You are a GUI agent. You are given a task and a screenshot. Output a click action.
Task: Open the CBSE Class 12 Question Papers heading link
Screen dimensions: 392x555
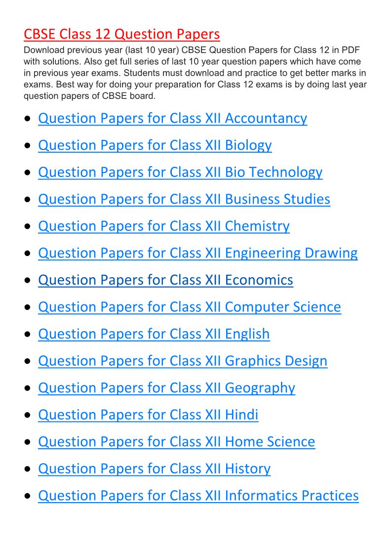(121, 34)
